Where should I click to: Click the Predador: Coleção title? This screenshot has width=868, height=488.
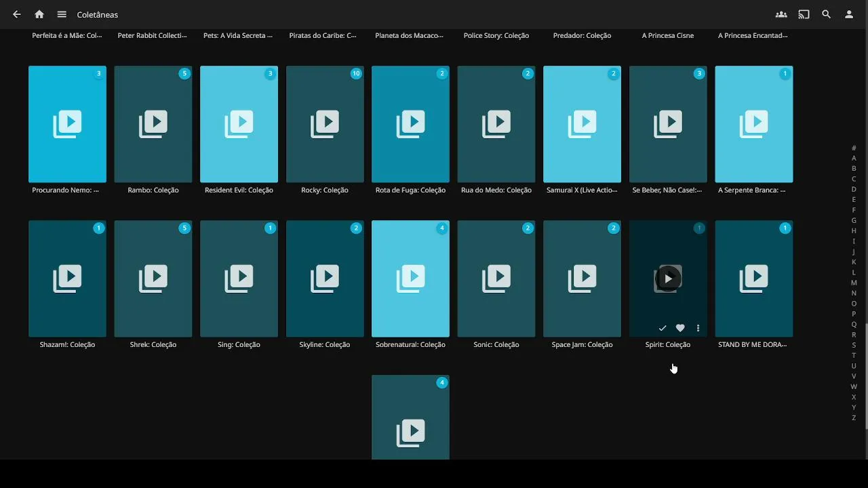(x=582, y=35)
